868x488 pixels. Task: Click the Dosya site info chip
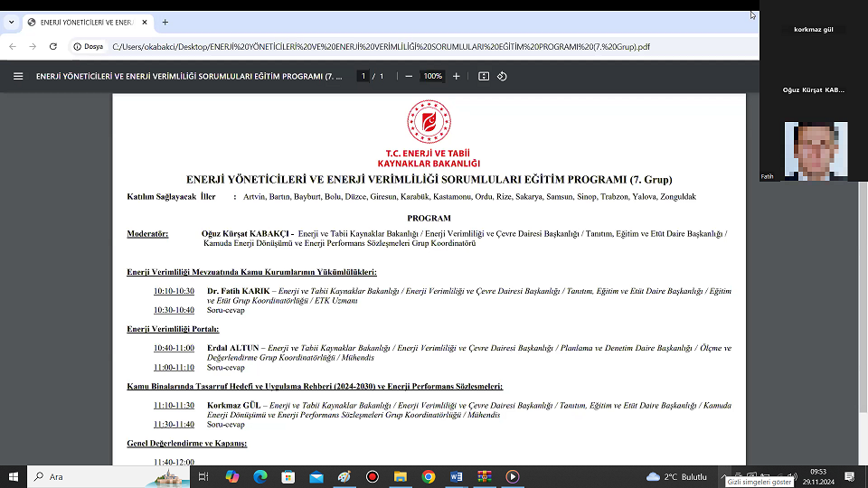pyautogui.click(x=89, y=46)
